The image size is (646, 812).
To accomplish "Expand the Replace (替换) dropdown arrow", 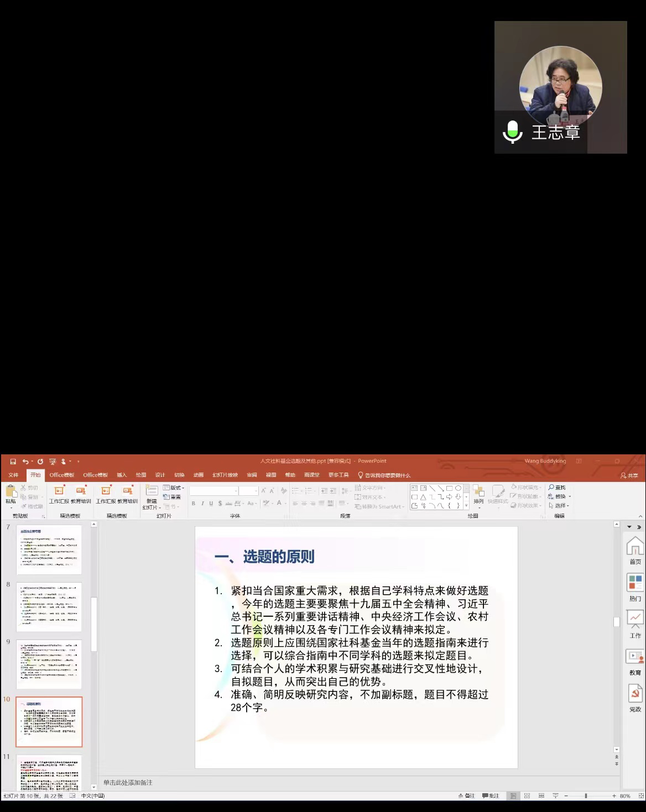I will (x=570, y=496).
